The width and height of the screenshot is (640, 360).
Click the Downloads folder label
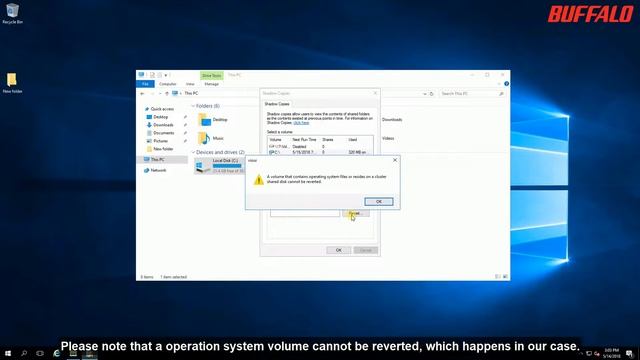[x=392, y=120]
